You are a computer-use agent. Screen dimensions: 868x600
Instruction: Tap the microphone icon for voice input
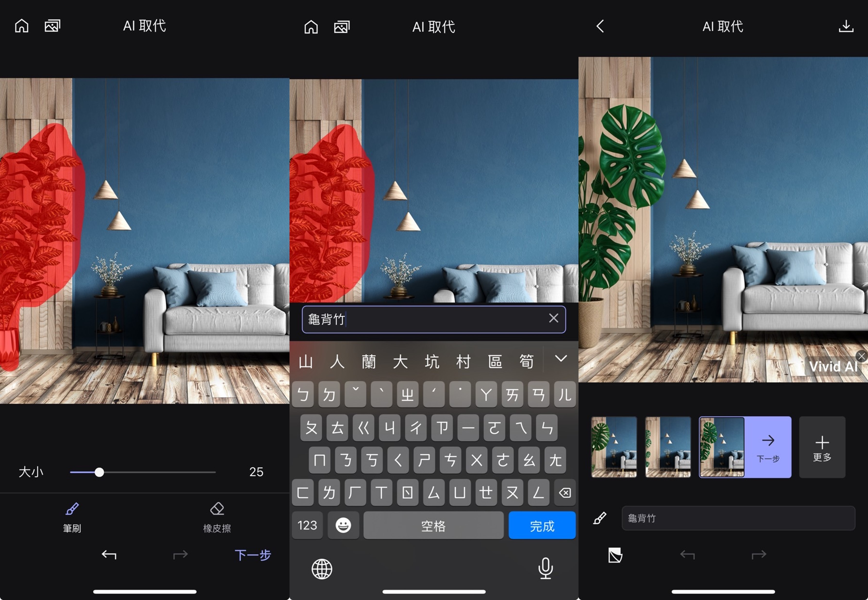point(545,568)
